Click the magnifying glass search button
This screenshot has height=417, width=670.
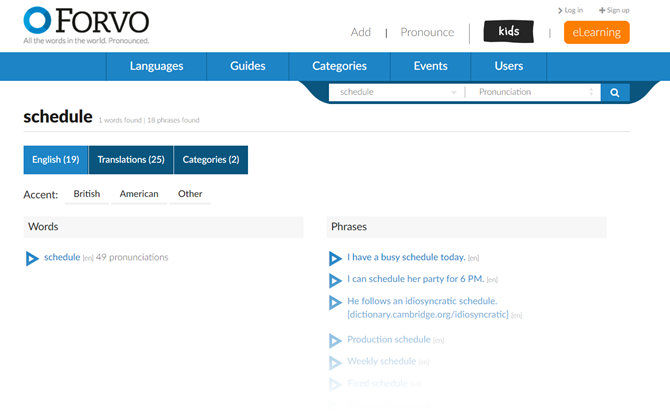point(615,92)
